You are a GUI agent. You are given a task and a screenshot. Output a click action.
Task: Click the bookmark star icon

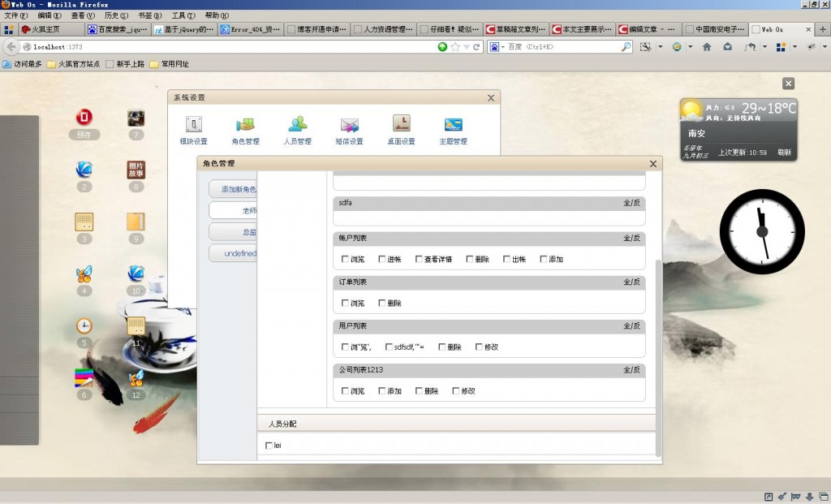[454, 46]
